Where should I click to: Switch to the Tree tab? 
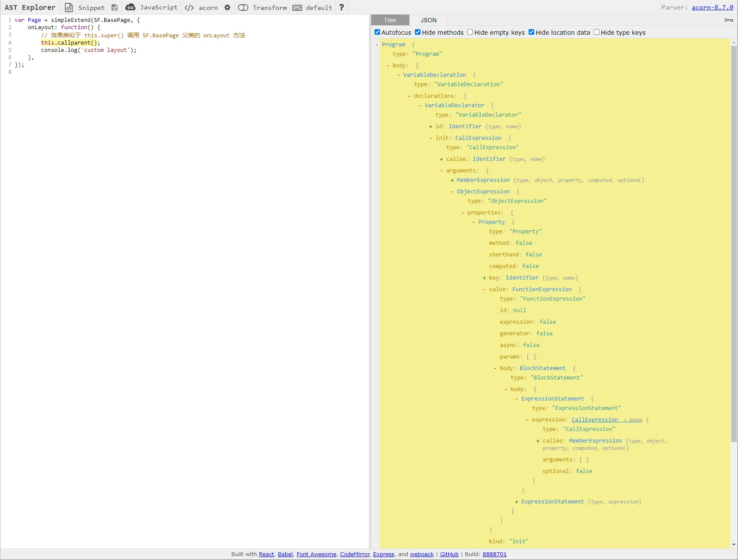(x=390, y=20)
